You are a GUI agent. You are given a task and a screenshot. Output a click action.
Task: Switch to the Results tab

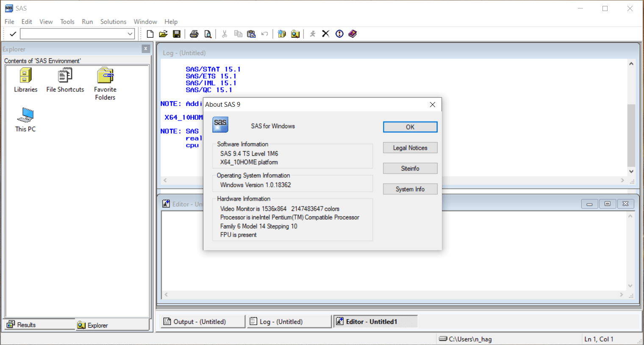click(39, 325)
